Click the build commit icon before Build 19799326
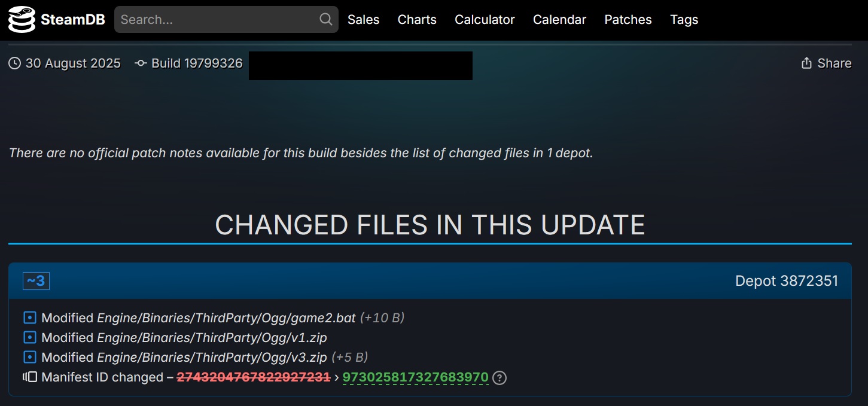Image resolution: width=868 pixels, height=406 pixels. point(141,63)
